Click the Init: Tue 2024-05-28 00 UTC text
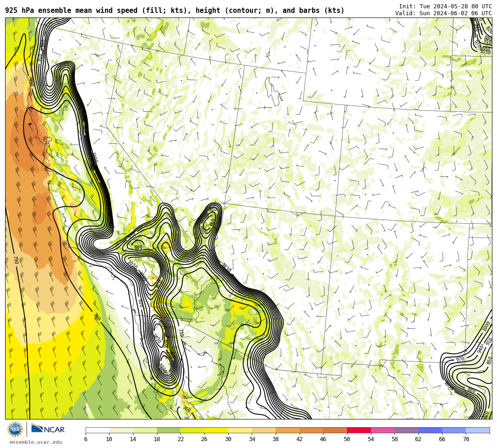This screenshot has width=497, height=448. [x=445, y=6]
